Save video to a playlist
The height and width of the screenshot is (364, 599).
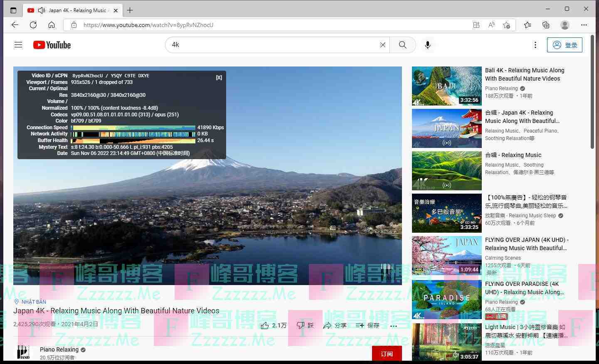point(367,325)
